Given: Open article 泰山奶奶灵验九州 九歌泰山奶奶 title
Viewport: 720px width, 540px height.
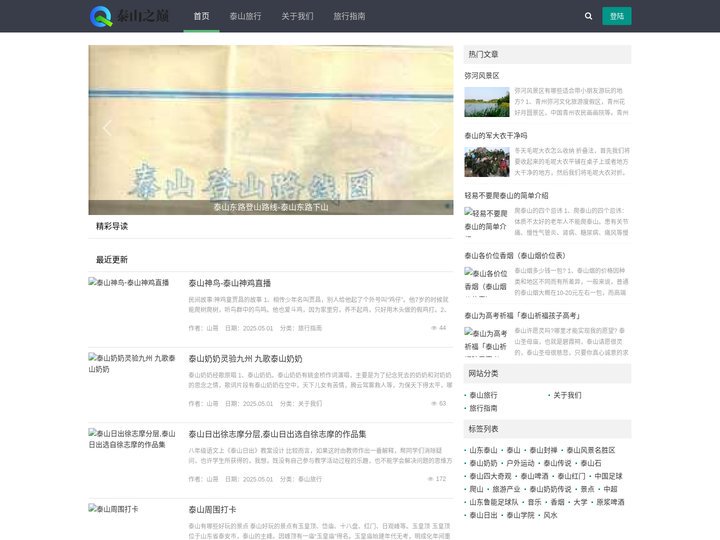Looking at the screenshot, I should click(245, 359).
